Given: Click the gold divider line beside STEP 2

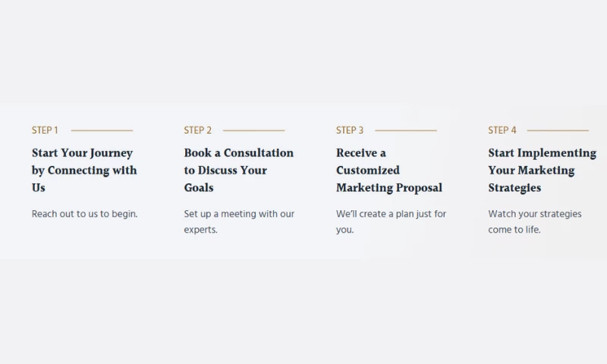Looking at the screenshot, I should point(254,130).
